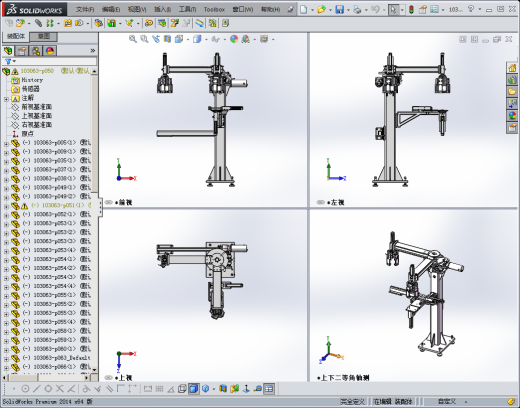520x408 pixels.
Task: Toggle link views icon beside 左视 label
Action: [321, 202]
